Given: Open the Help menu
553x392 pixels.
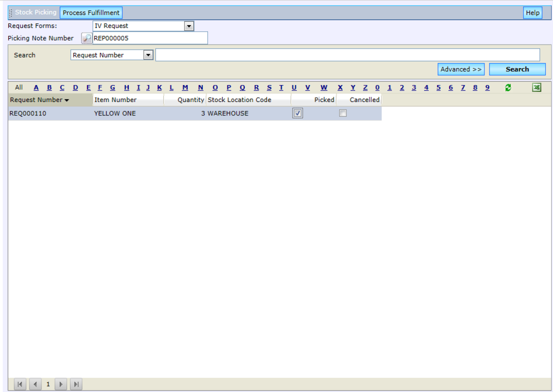Looking at the screenshot, I should tap(532, 13).
